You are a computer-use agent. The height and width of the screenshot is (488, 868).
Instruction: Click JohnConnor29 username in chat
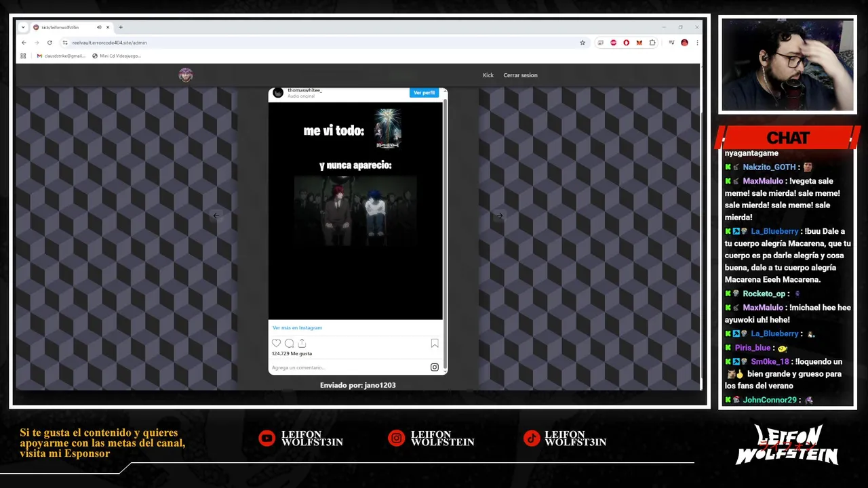(770, 400)
